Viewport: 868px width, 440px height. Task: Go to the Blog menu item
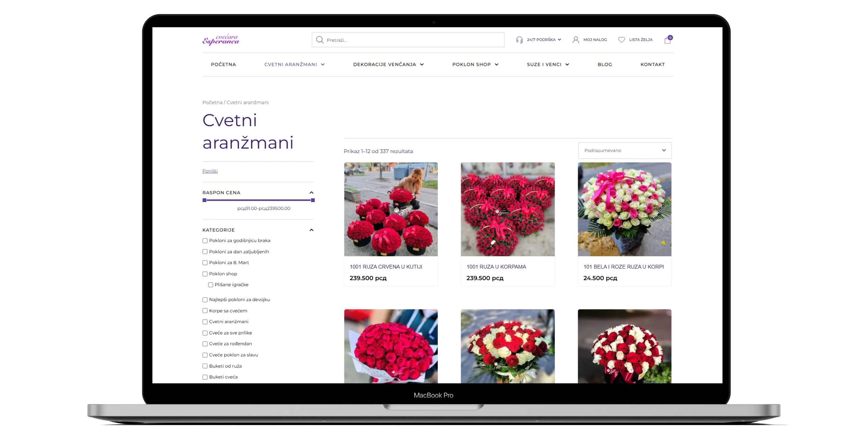point(605,64)
